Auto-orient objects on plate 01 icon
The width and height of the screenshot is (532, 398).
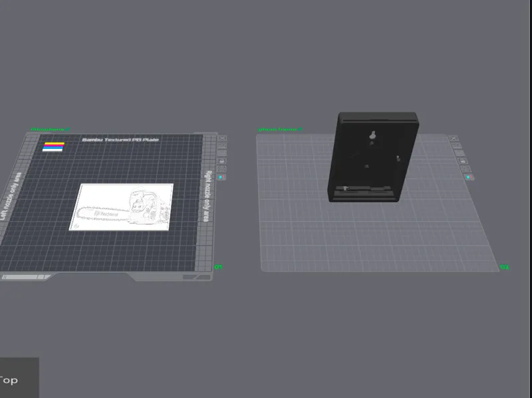click(222, 146)
